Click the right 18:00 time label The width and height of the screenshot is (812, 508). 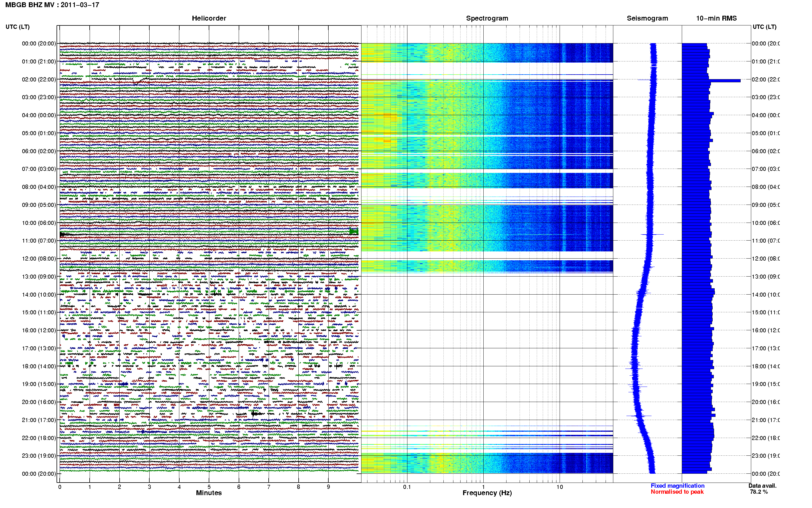click(x=765, y=367)
